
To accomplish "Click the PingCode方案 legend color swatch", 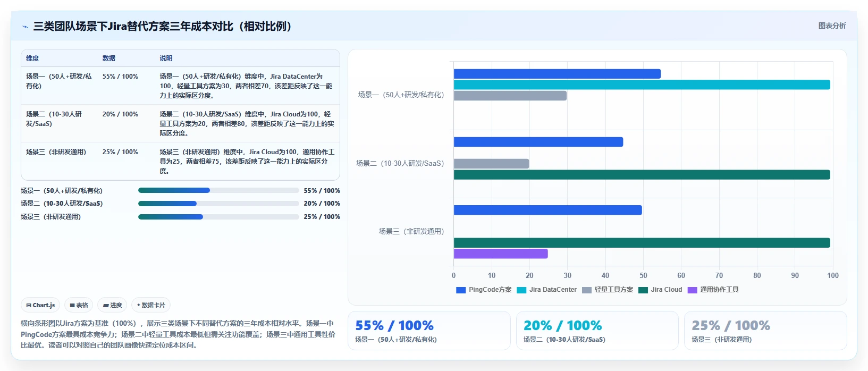I will 461,290.
